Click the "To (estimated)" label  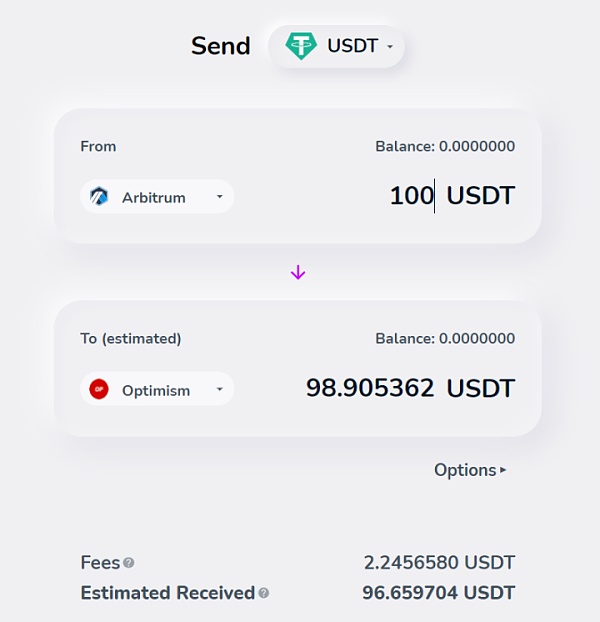click(x=131, y=339)
